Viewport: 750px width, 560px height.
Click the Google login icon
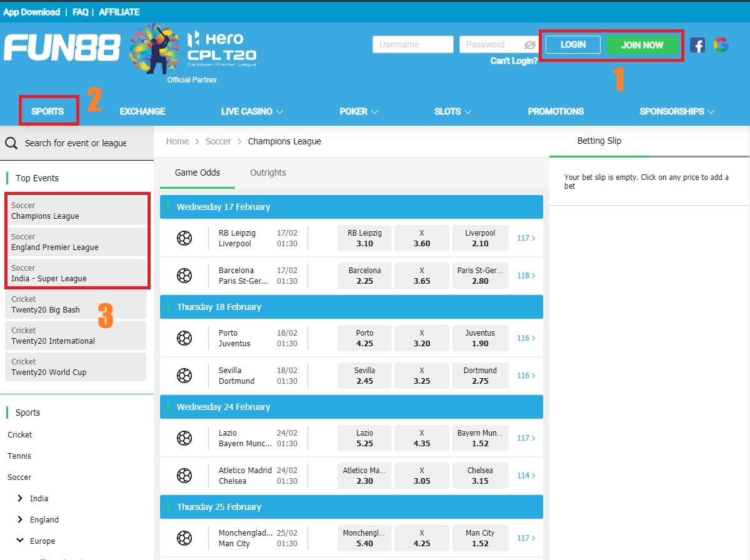point(721,44)
